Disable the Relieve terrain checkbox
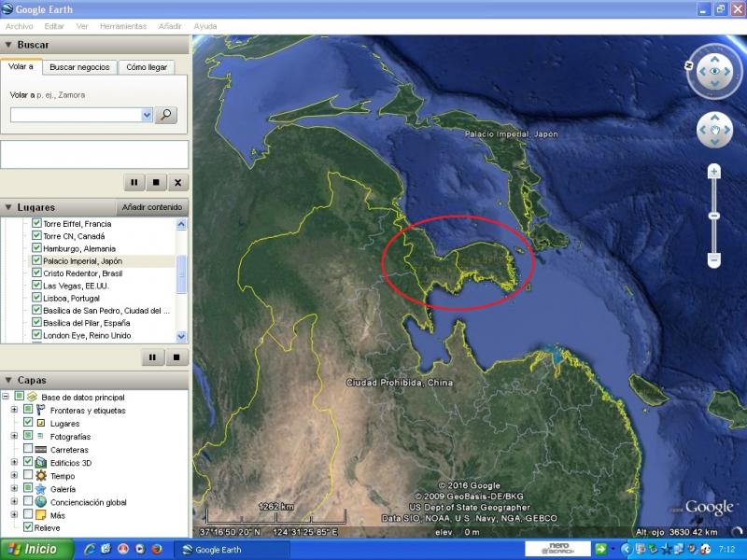The height and width of the screenshot is (560, 747). coord(28,527)
